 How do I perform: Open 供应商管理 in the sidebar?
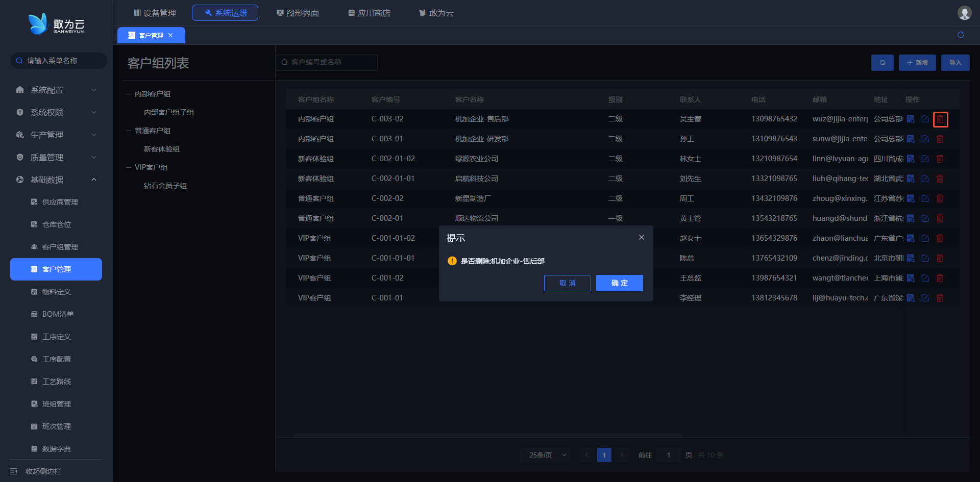(x=60, y=202)
